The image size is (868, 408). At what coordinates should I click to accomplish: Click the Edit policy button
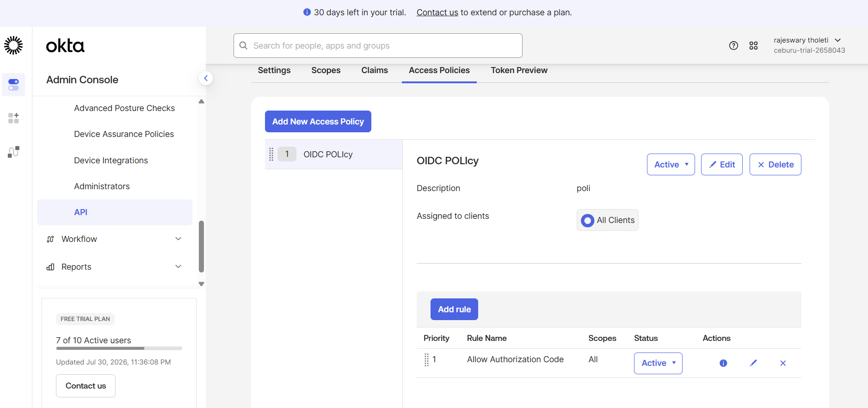[x=722, y=164]
